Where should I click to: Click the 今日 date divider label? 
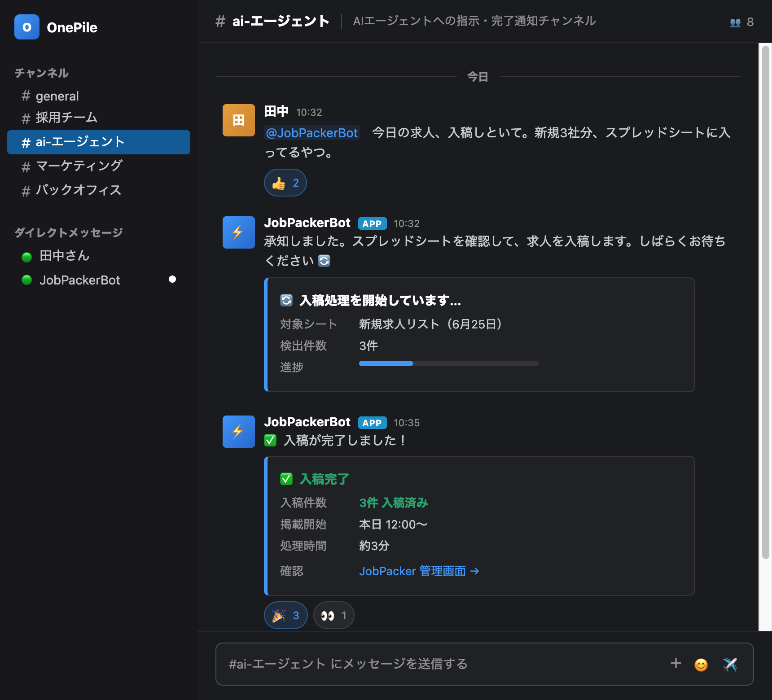[x=478, y=77]
